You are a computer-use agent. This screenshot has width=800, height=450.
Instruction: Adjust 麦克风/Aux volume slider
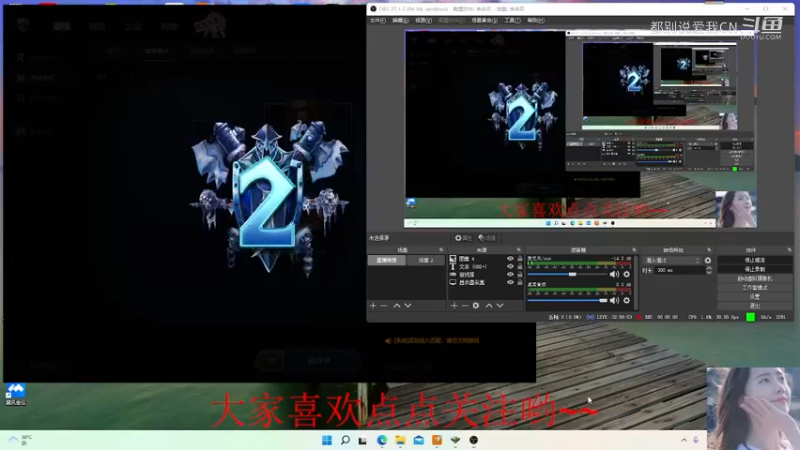[567, 274]
